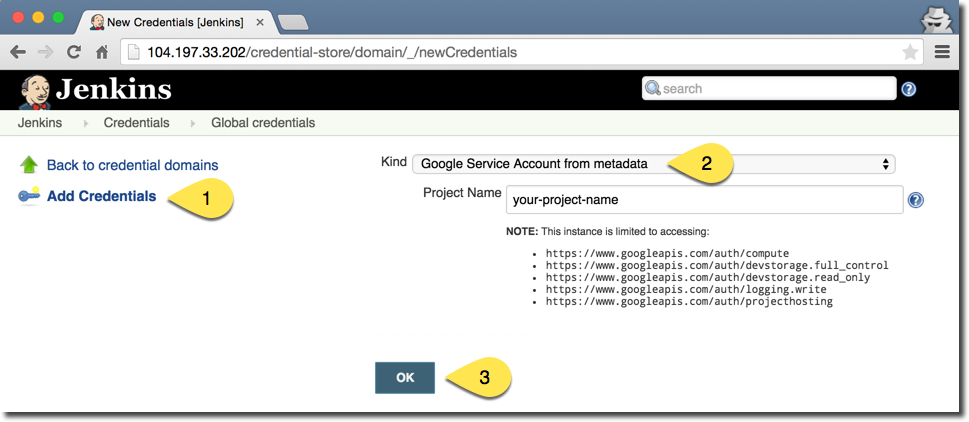Screen dimensions: 969x422
Task: Focus the Project Name input field
Action: coord(705,200)
